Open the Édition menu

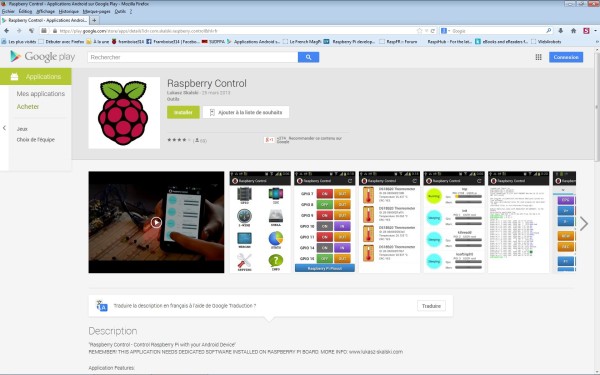(x=25, y=11)
